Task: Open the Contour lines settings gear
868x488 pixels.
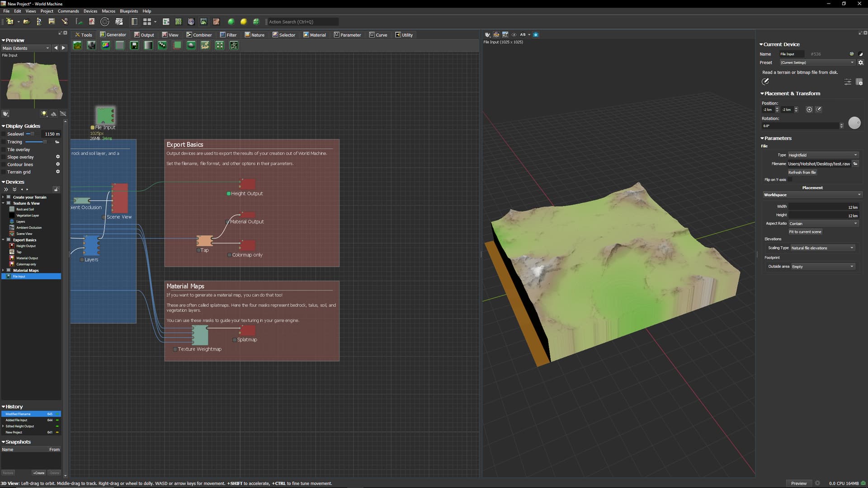Action: [x=58, y=164]
